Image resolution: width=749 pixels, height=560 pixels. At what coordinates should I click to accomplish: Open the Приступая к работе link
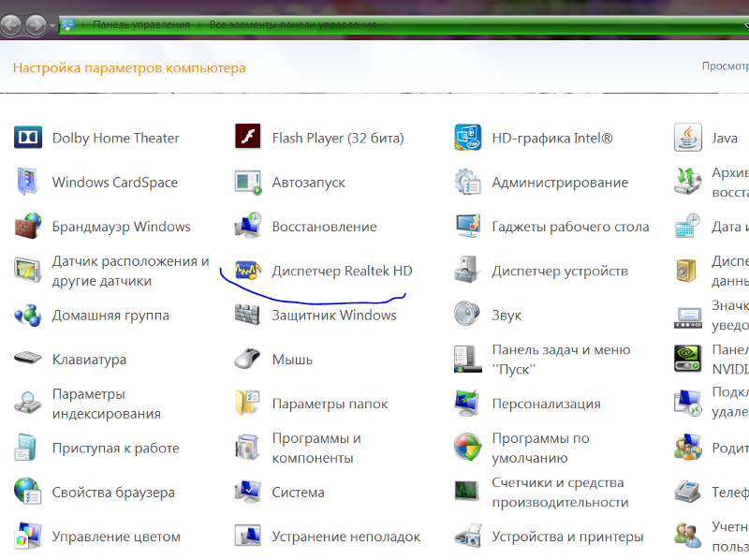tap(115, 449)
